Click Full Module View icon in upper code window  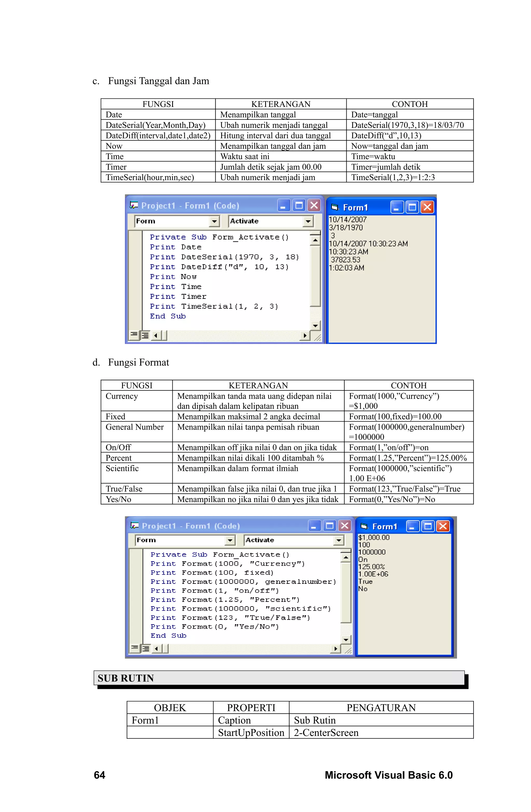tap(145, 335)
